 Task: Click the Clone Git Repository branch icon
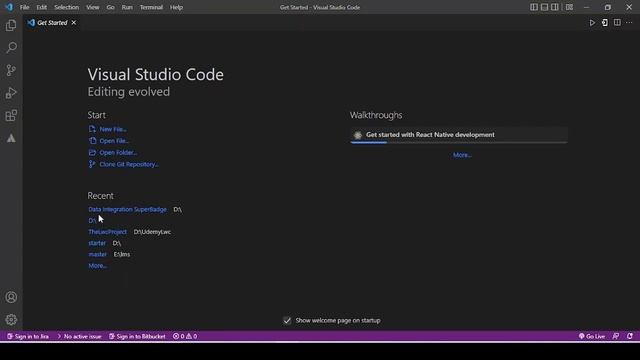[92, 164]
